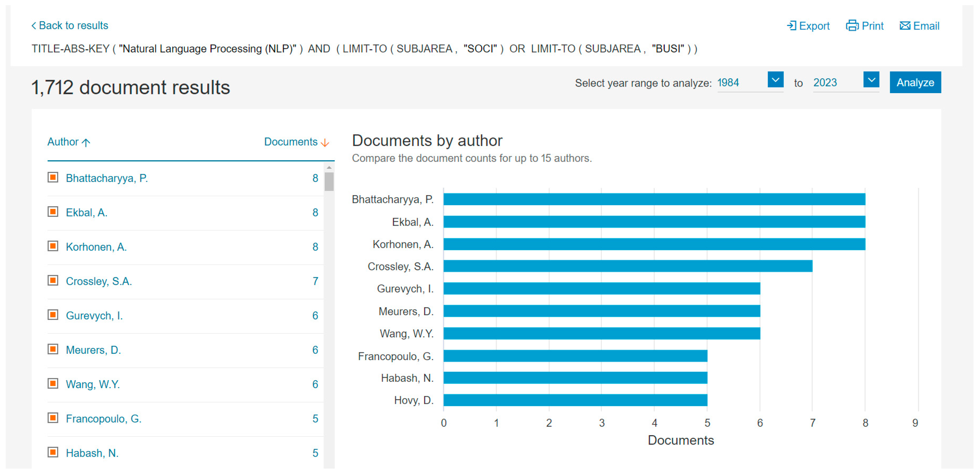
Task: Click the Author sort up arrow
Action: point(86,143)
